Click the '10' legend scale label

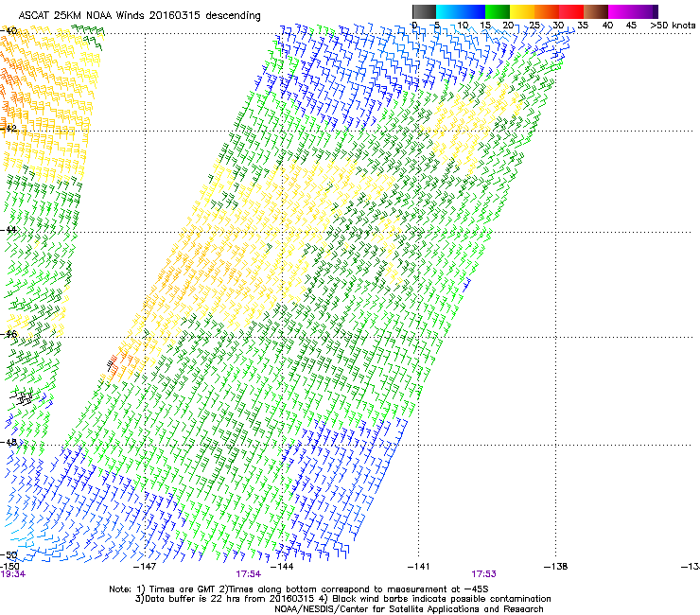(463, 26)
